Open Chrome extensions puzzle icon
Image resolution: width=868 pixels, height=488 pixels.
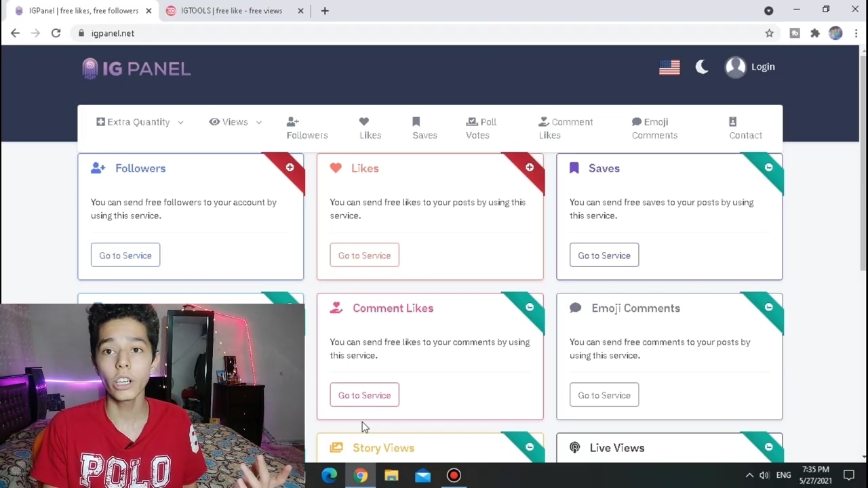click(x=815, y=33)
